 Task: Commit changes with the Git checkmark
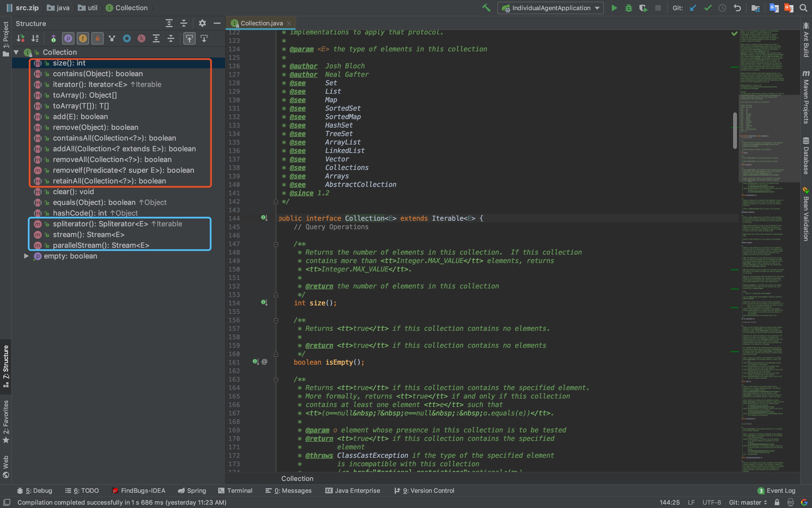click(708, 8)
